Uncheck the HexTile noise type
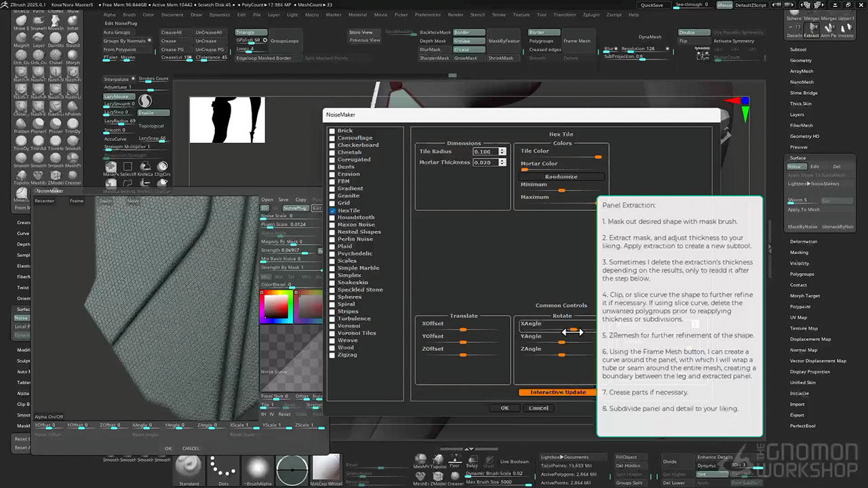Viewport: 868px width, 488px height. click(x=332, y=211)
